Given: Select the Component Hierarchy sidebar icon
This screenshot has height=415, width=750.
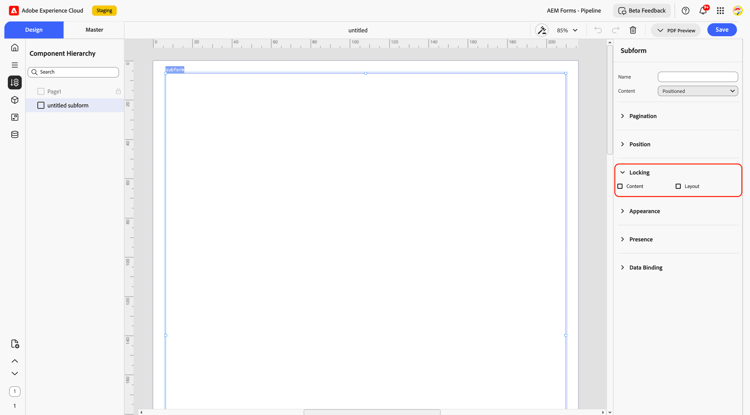Looking at the screenshot, I should click(x=15, y=82).
